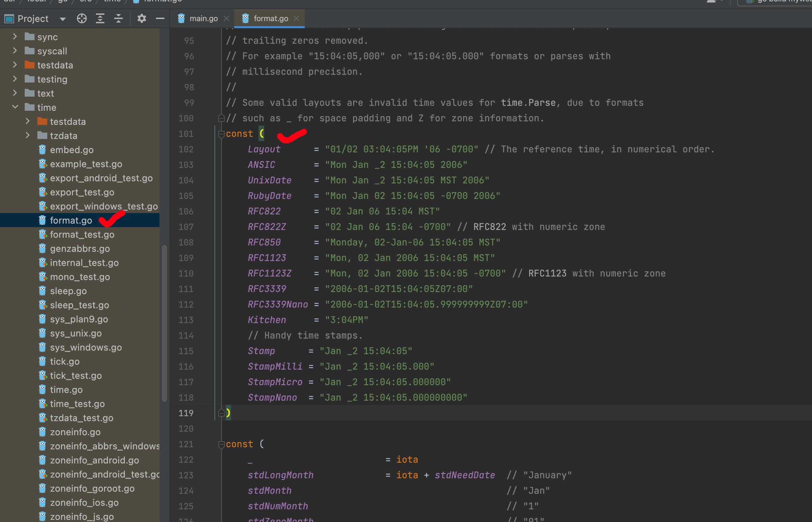This screenshot has height=522, width=812.
Task: Close the format.go editor tab
Action: click(x=296, y=18)
